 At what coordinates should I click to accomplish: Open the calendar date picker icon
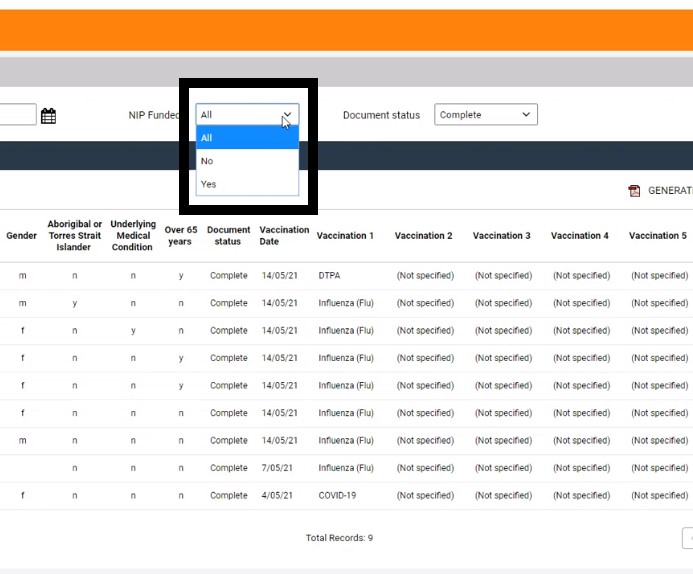pyautogui.click(x=48, y=116)
